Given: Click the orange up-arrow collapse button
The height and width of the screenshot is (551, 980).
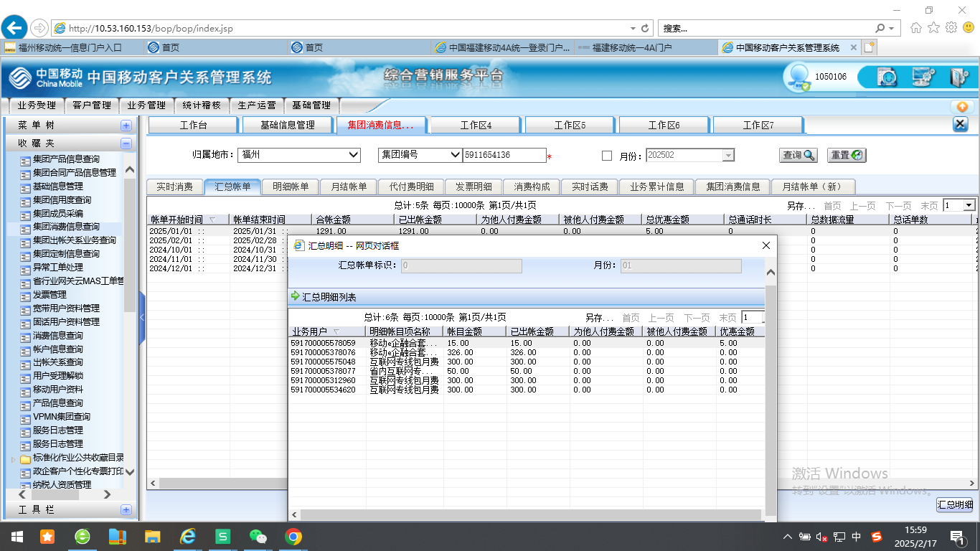Looking at the screenshot, I should click(x=962, y=106).
